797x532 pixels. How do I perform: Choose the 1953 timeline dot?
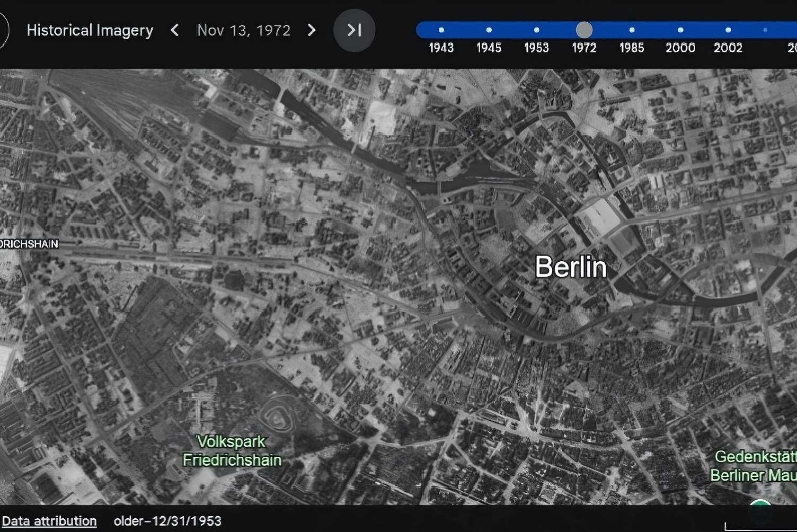pos(536,30)
